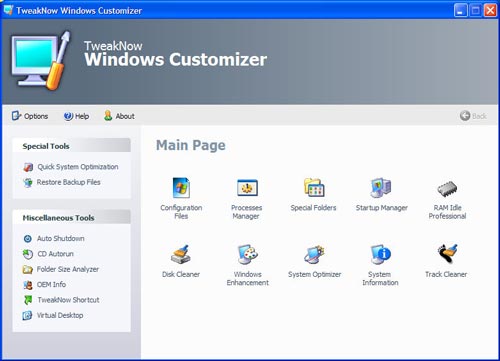Click the Auto Shutdown clock icon

click(x=28, y=239)
